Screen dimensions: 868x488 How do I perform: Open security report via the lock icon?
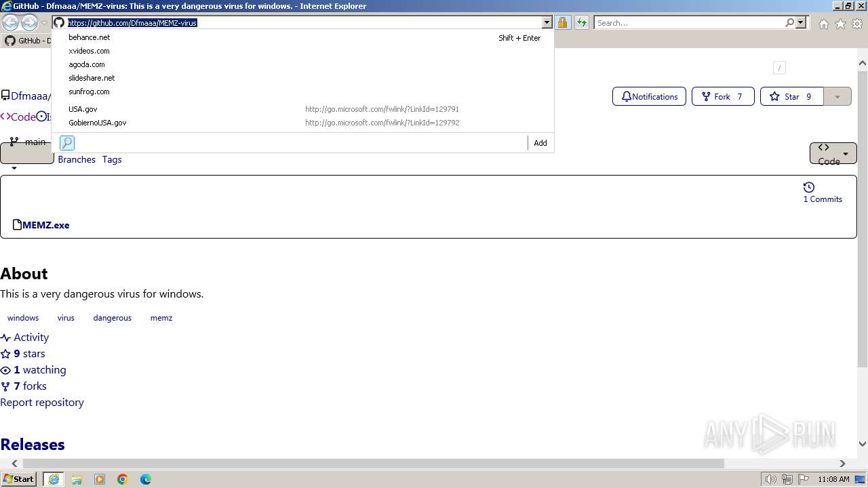562,23
